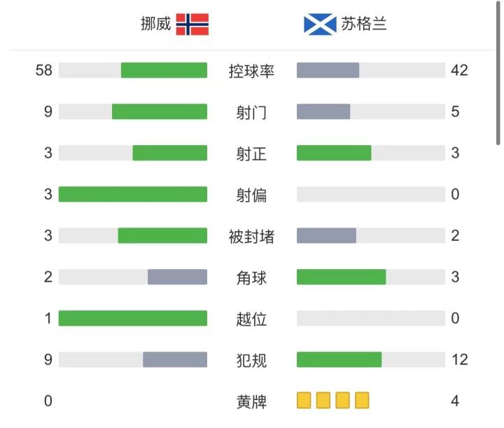Click the first yellow card icon

point(304,401)
